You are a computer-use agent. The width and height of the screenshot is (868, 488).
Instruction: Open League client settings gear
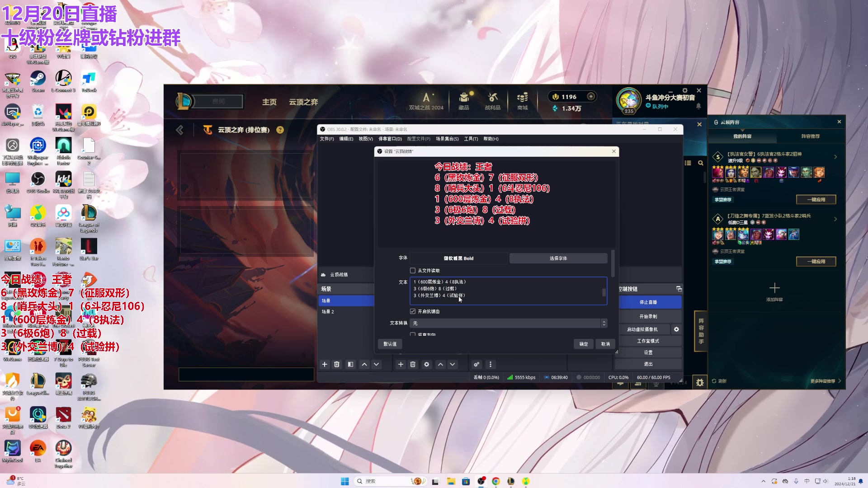685,90
